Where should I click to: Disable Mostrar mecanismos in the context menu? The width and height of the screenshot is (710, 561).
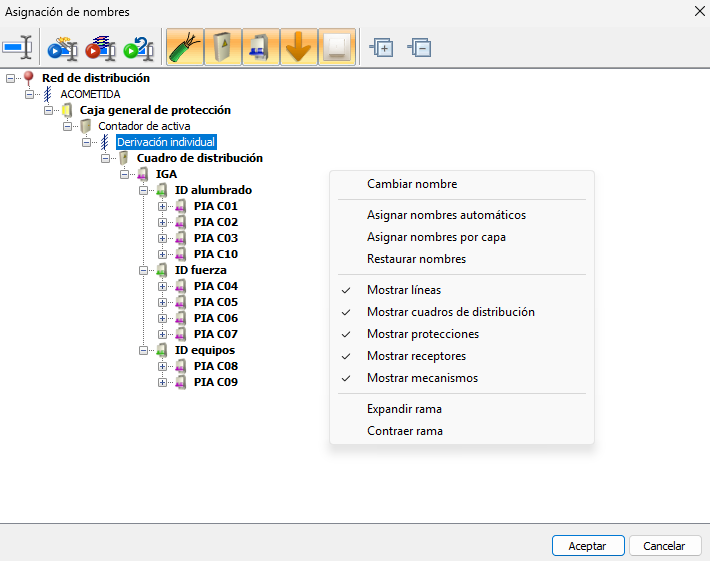pos(422,378)
